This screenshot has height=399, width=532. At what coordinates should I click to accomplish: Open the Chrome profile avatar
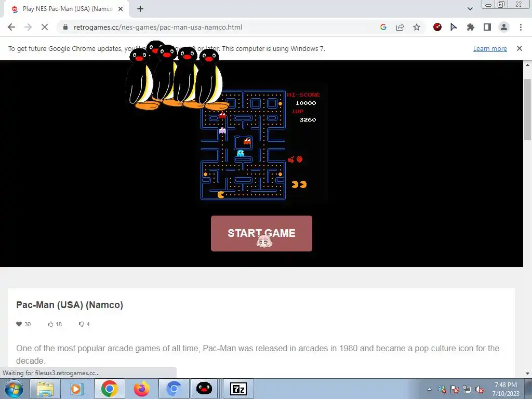[504, 27]
